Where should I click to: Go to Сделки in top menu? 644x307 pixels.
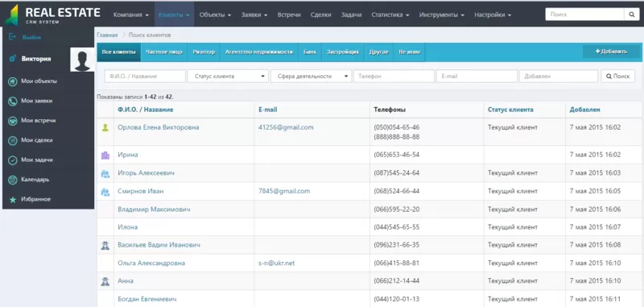320,15
